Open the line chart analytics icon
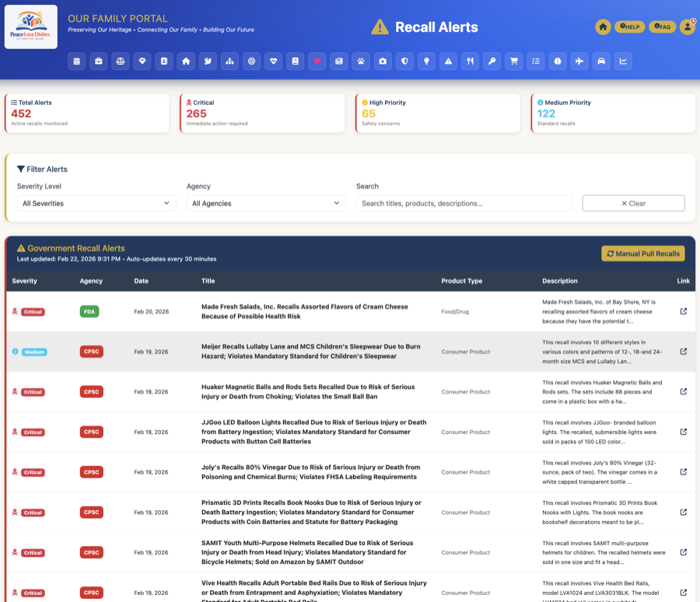 [x=624, y=61]
